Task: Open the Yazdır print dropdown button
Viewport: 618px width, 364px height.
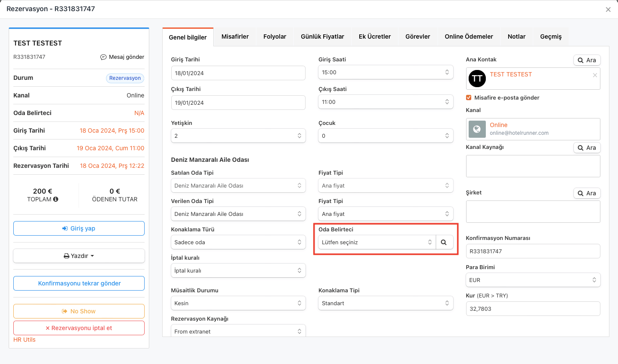Action: pyautogui.click(x=79, y=256)
